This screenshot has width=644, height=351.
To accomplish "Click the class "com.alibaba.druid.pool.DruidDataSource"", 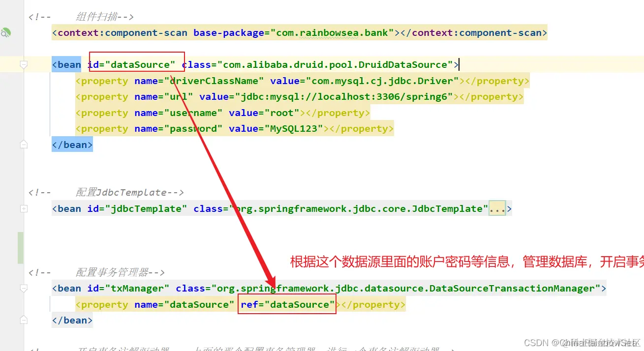I will click(335, 65).
